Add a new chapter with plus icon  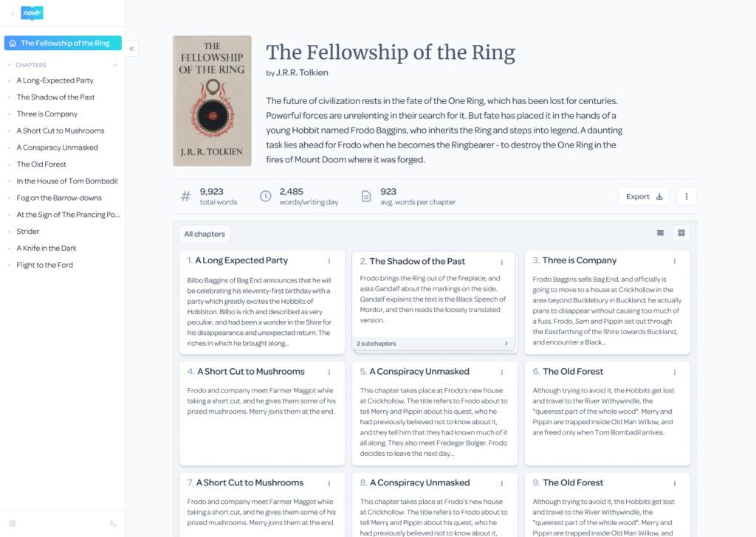115,65
